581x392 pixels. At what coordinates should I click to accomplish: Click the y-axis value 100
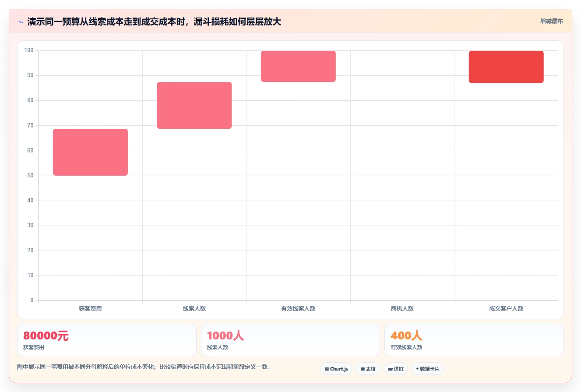point(29,50)
